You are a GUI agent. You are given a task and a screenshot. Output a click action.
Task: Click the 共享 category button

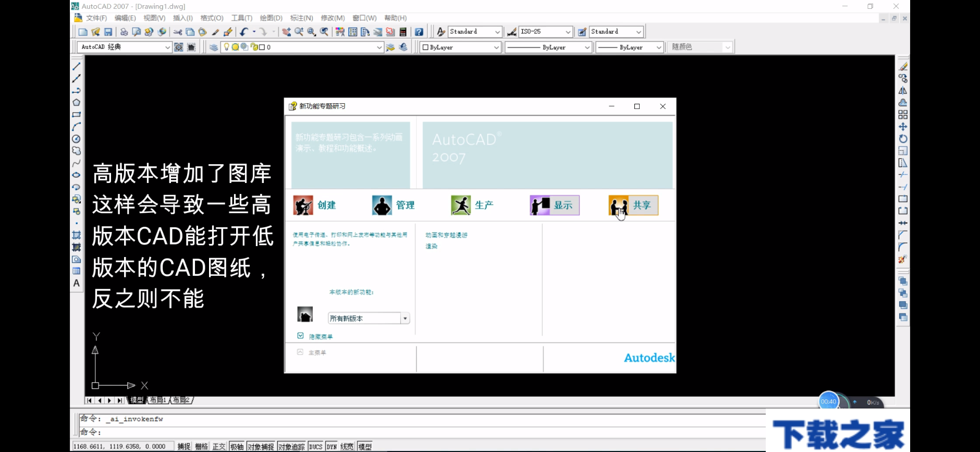pos(633,205)
